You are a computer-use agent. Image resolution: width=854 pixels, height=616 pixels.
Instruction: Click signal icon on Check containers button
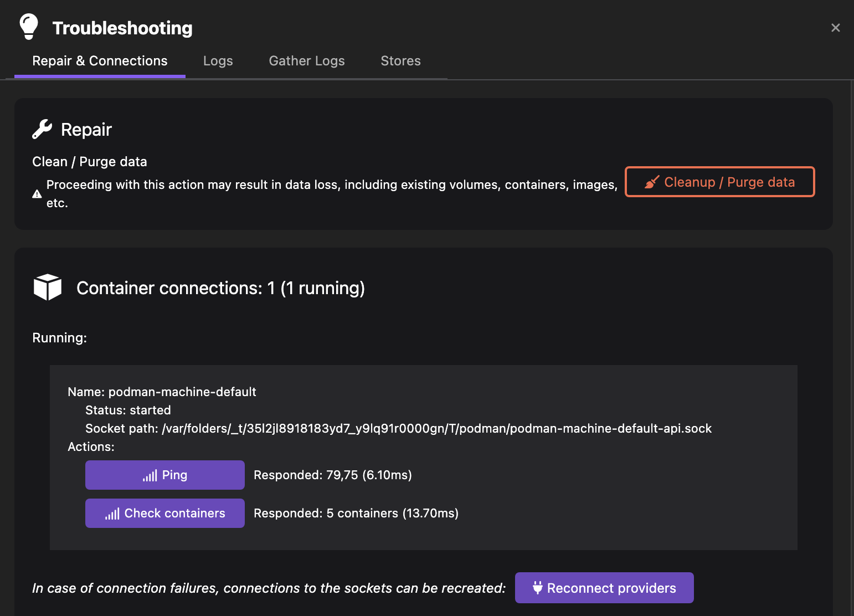point(112,514)
